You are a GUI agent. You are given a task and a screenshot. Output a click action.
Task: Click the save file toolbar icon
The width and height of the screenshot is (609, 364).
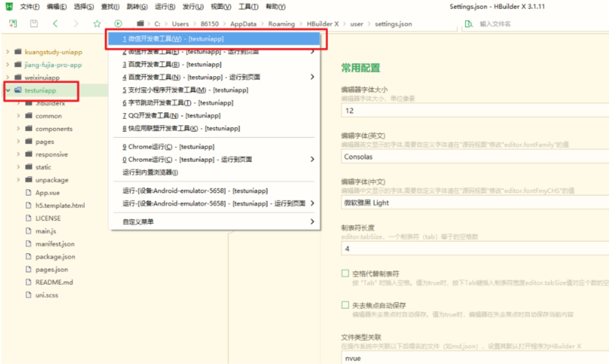tap(34, 23)
